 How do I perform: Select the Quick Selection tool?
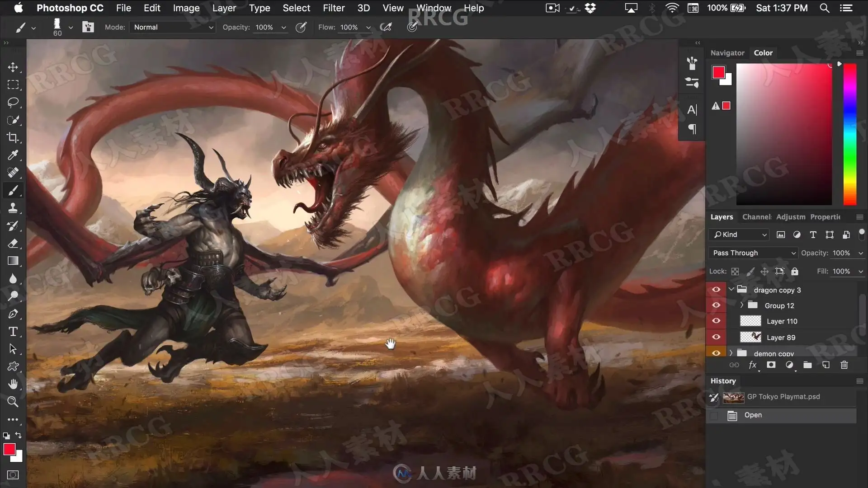(x=13, y=120)
